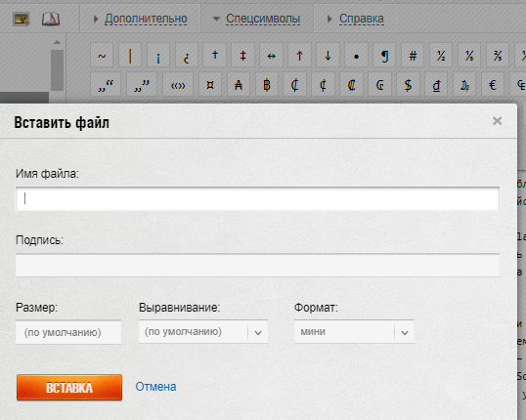
Task: Insert the drachma ₯ currency sign
Action: (464, 84)
